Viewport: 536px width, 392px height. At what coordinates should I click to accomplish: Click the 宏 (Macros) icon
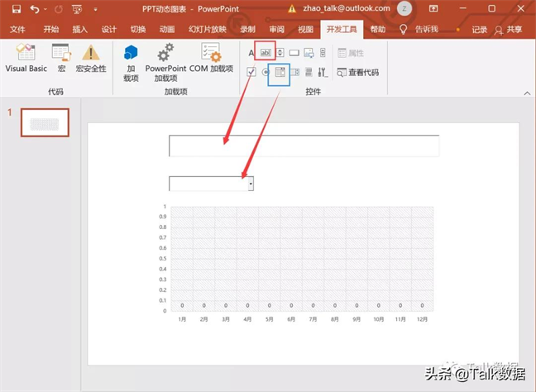click(x=62, y=58)
